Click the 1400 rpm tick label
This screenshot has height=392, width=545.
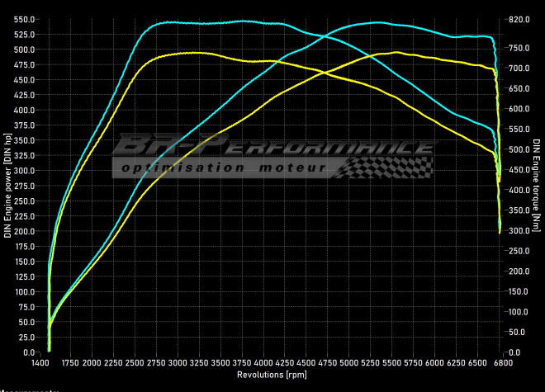(x=42, y=363)
